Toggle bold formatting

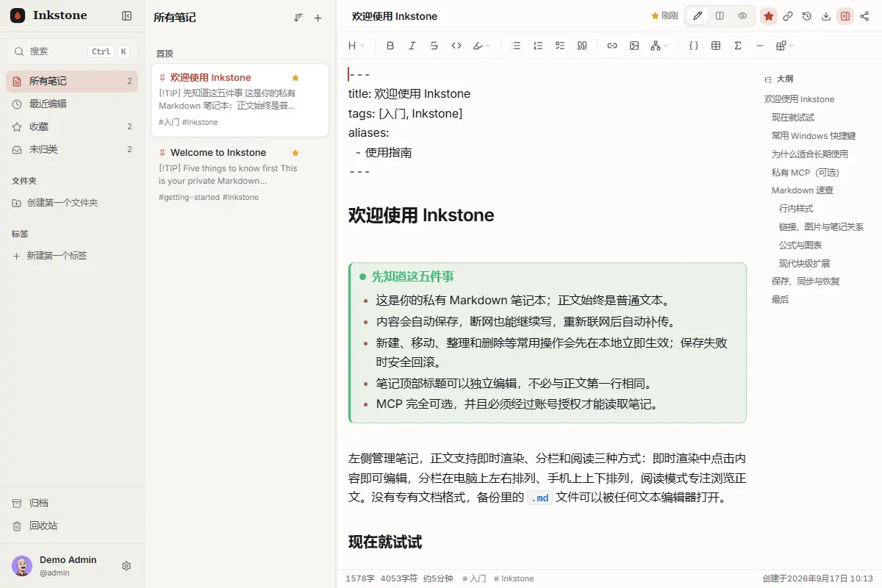pos(390,46)
